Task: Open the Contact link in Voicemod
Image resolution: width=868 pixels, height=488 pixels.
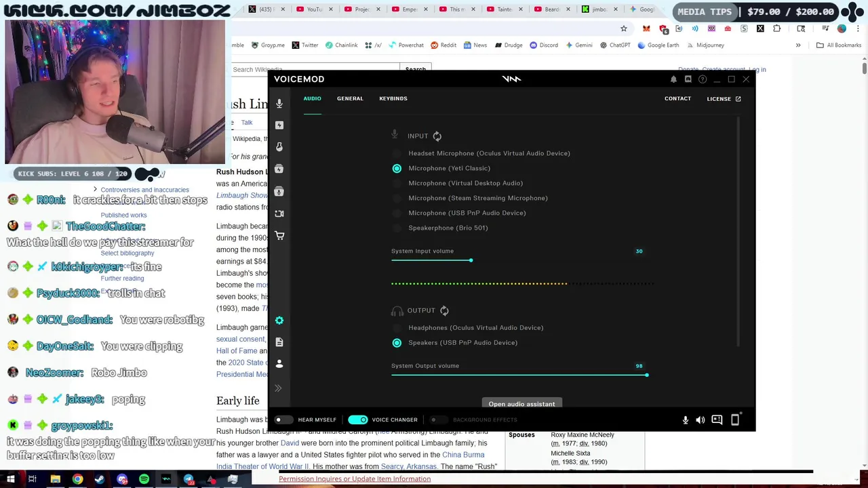Action: (x=677, y=99)
